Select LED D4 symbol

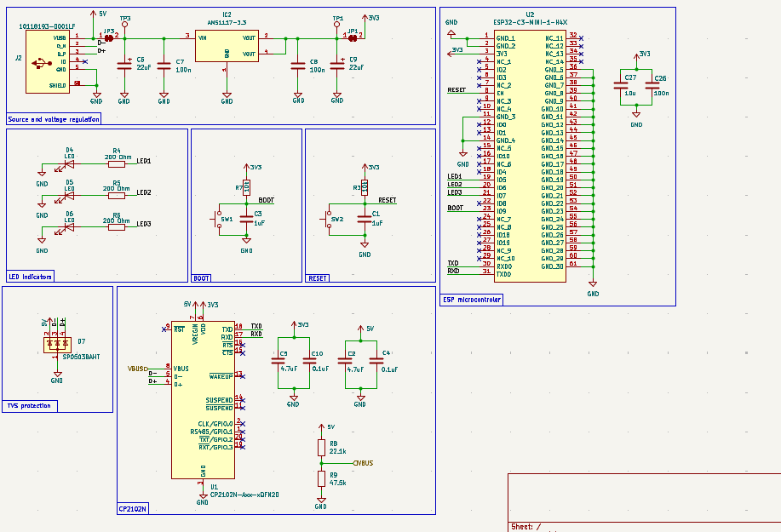(x=68, y=163)
